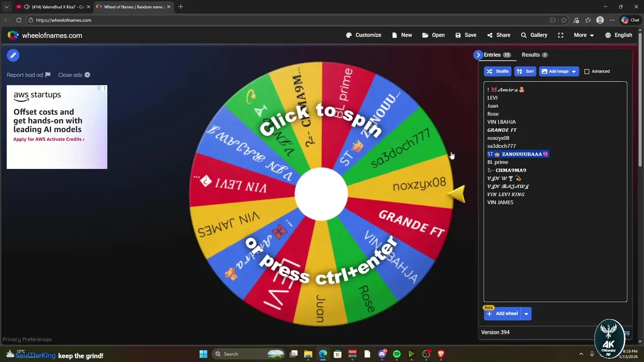The height and width of the screenshot is (362, 644).
Task: Open the Add image dropdown
Action: [x=559, y=71]
